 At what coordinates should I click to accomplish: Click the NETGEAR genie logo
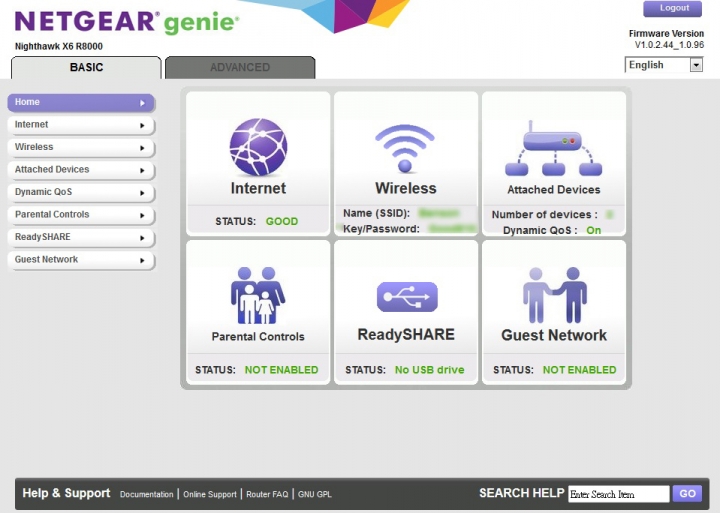click(x=127, y=23)
